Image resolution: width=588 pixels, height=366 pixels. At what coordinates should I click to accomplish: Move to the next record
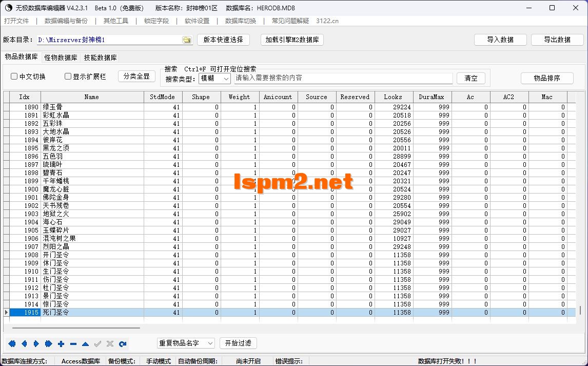coord(36,343)
